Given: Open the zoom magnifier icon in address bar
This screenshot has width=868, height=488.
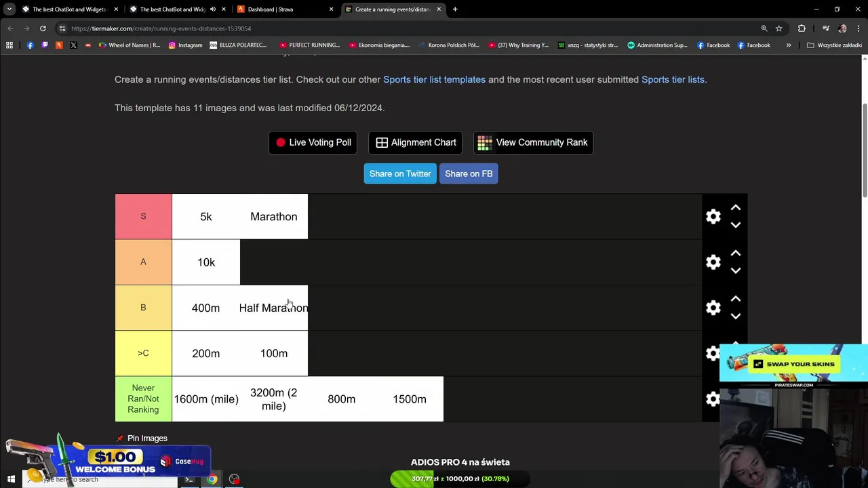Looking at the screenshot, I should (x=764, y=28).
